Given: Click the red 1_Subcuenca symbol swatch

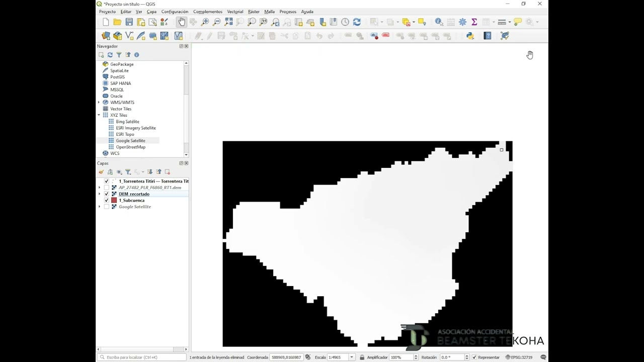Looking at the screenshot, I should click(x=114, y=200).
